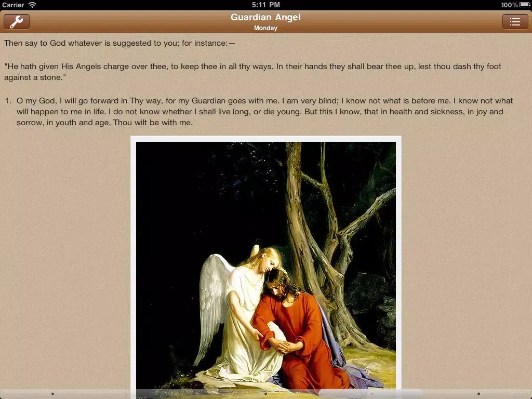Image resolution: width=532 pixels, height=399 pixels.
Task: Tap the Guardian Angel title
Action: coord(265,17)
